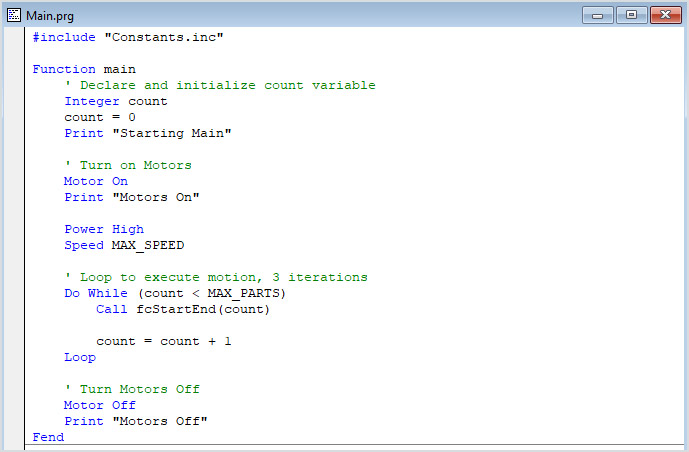Minimize the Main.prg editor window
Image resolution: width=689 pixels, height=452 pixels.
click(x=600, y=15)
